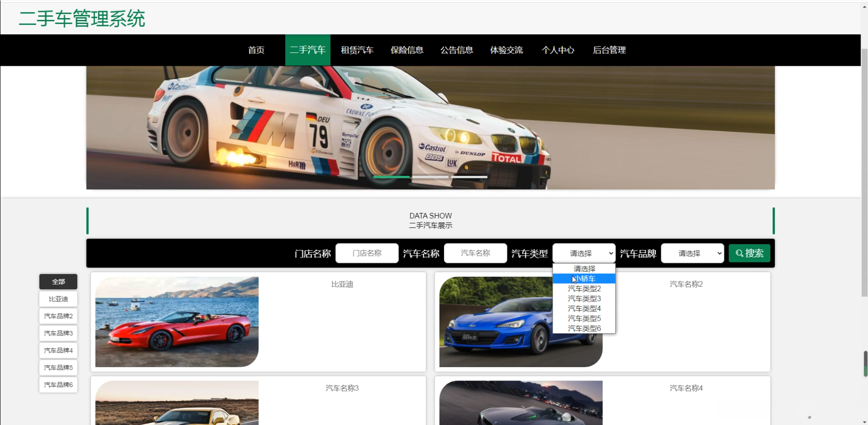Select 汽车品牌3 in the brand sidebar

tap(58, 333)
